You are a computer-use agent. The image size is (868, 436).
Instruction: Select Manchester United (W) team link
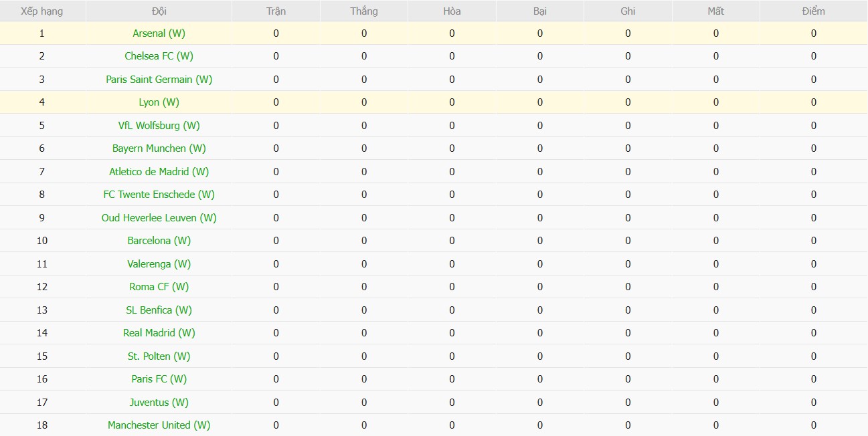click(159, 425)
